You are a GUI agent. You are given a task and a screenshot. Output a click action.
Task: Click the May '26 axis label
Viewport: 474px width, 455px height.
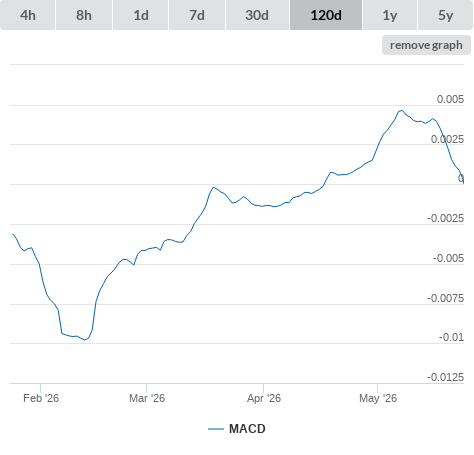pos(378,398)
